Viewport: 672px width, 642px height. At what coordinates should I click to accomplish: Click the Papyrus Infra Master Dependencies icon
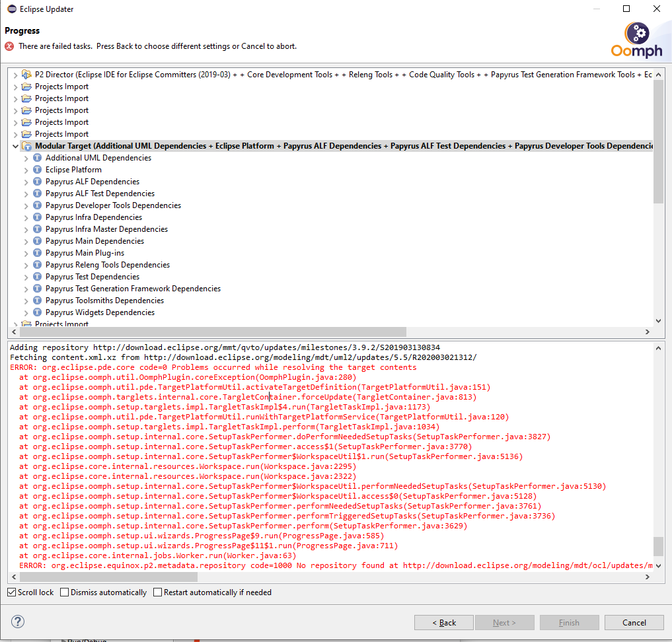coord(37,229)
